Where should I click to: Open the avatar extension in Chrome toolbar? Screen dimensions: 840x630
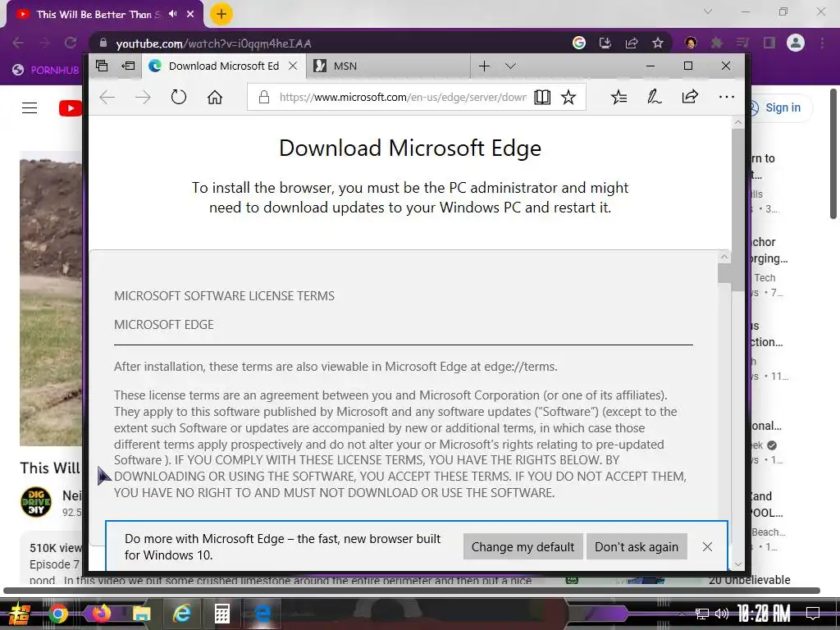691,43
